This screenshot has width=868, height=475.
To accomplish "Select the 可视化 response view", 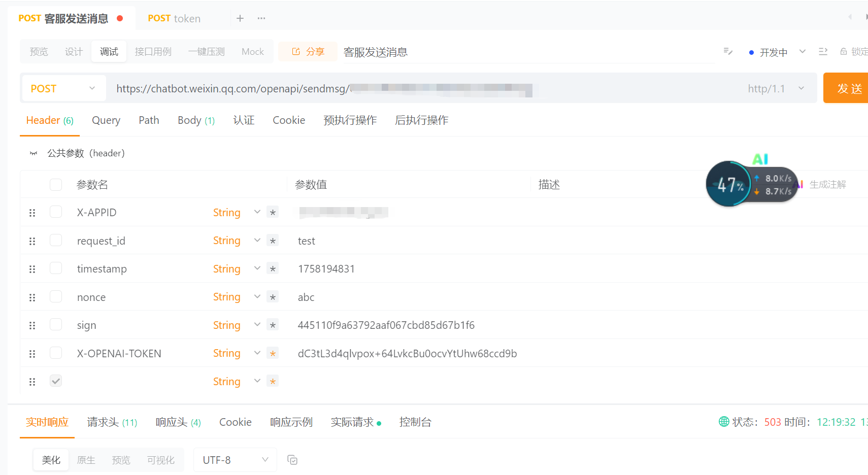I will point(161,460).
